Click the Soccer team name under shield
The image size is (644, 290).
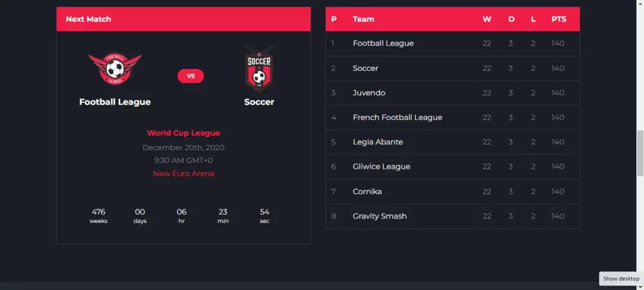point(259,102)
